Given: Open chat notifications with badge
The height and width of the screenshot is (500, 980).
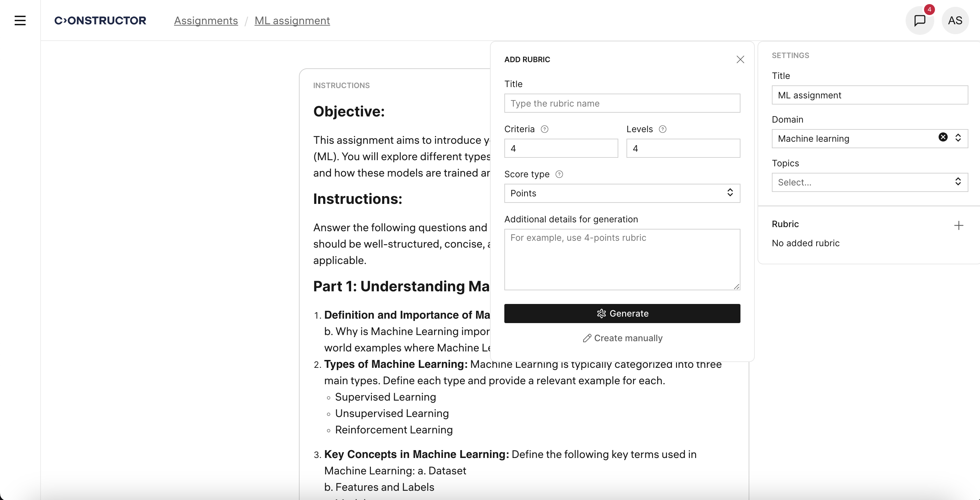Looking at the screenshot, I should pyautogui.click(x=920, y=20).
